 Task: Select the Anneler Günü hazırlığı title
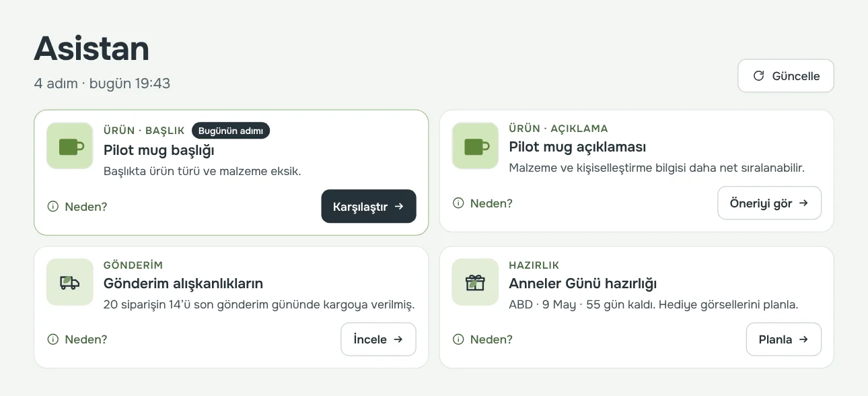pyautogui.click(x=583, y=284)
